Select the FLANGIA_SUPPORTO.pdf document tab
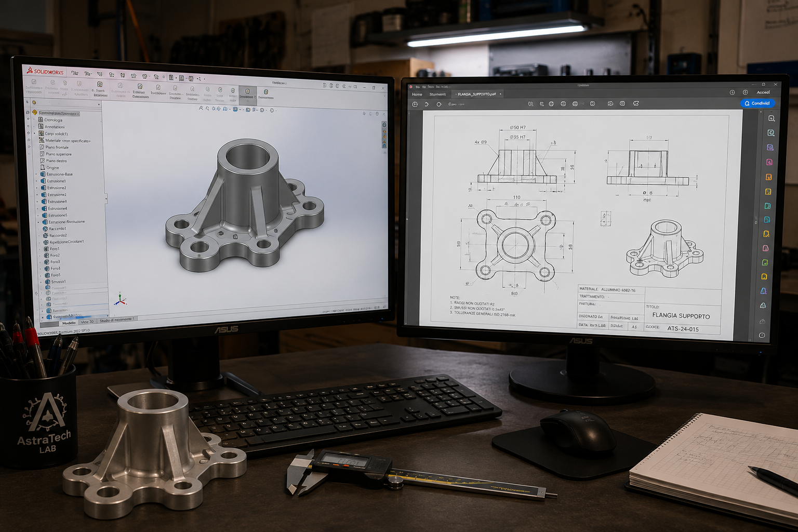 [476, 95]
